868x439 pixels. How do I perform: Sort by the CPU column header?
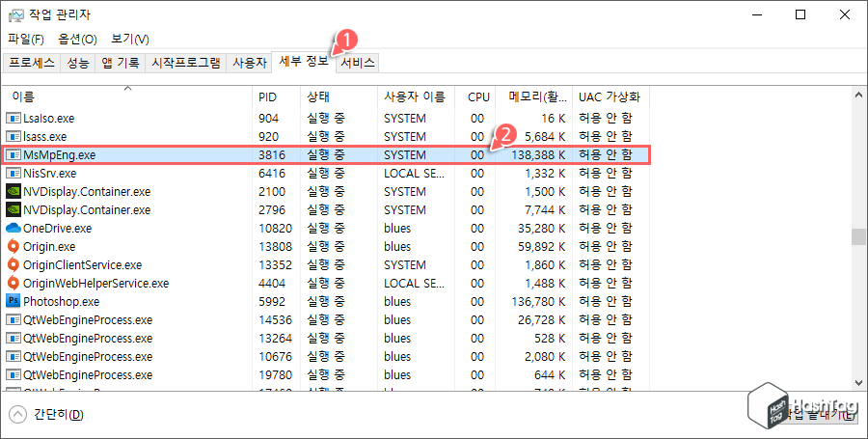tap(475, 96)
